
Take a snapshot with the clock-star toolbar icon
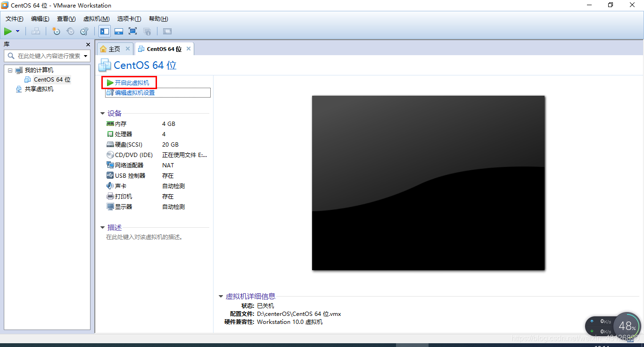click(x=56, y=31)
